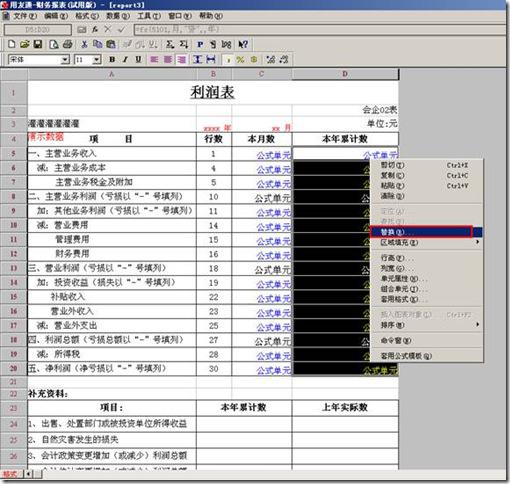Viewport: 510px width, 484px height.
Task: Click the fx formula function icon
Action: coord(95,30)
